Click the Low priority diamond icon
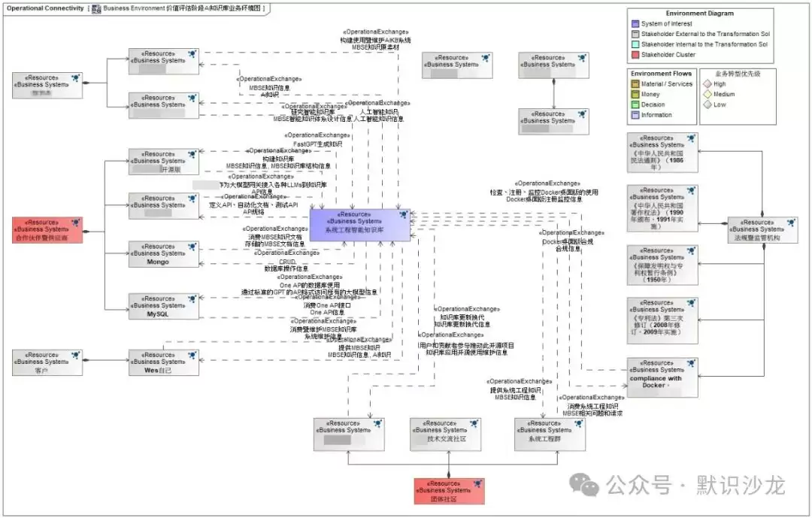Screen dimensions: 812x518 tap(707, 105)
